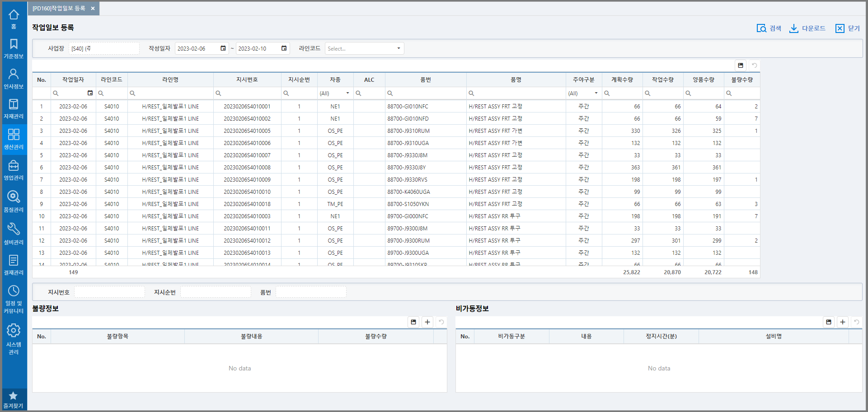Screen dimensions: 868x412
Task: Open 설비관리 wrench icon
Action: pos(14,233)
